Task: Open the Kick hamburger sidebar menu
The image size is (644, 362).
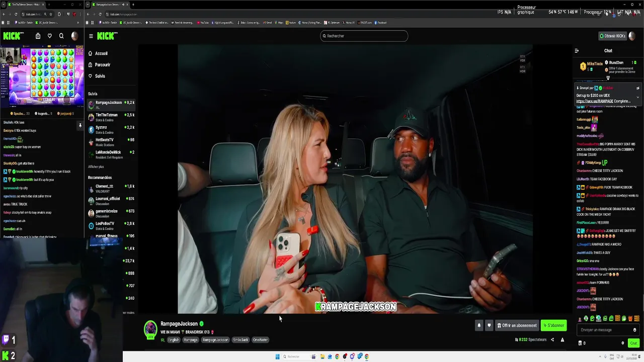Action: point(91,36)
